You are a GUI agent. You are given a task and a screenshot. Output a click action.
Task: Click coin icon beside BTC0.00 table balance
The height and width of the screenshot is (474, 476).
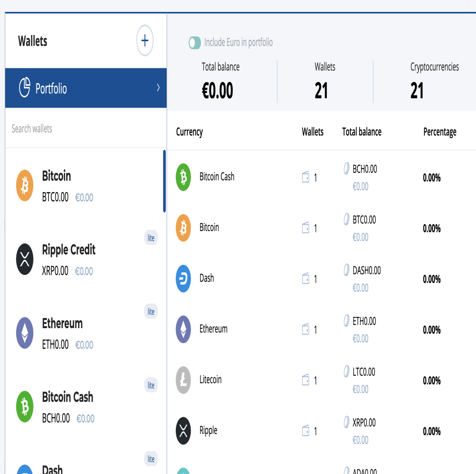click(x=346, y=219)
